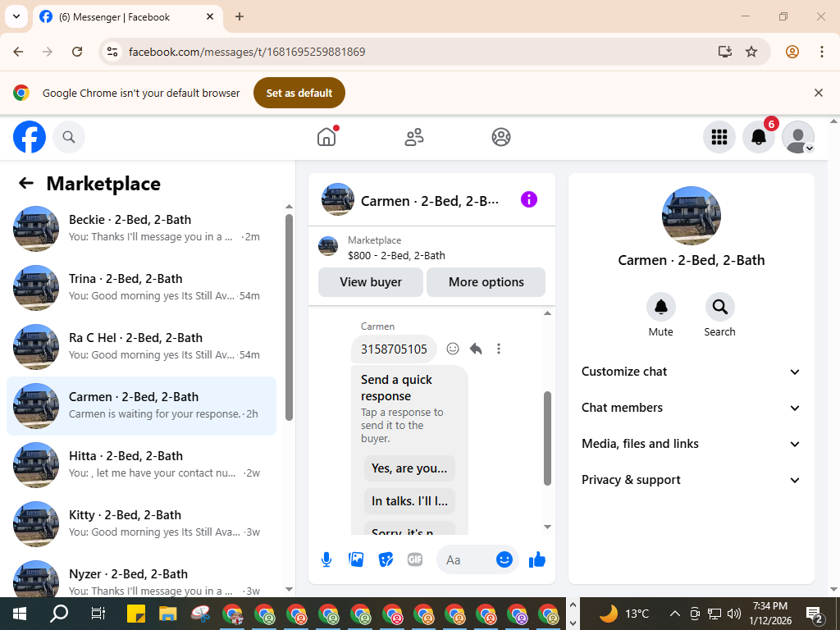Open Chrome profile icon in toolbar

(x=792, y=52)
